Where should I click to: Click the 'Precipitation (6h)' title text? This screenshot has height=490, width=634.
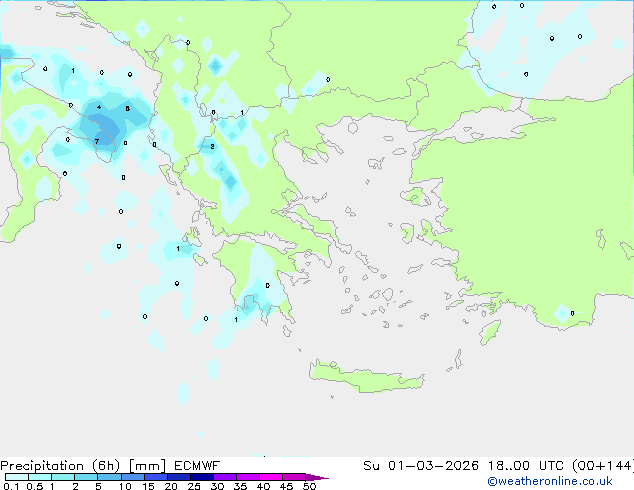tap(60, 466)
